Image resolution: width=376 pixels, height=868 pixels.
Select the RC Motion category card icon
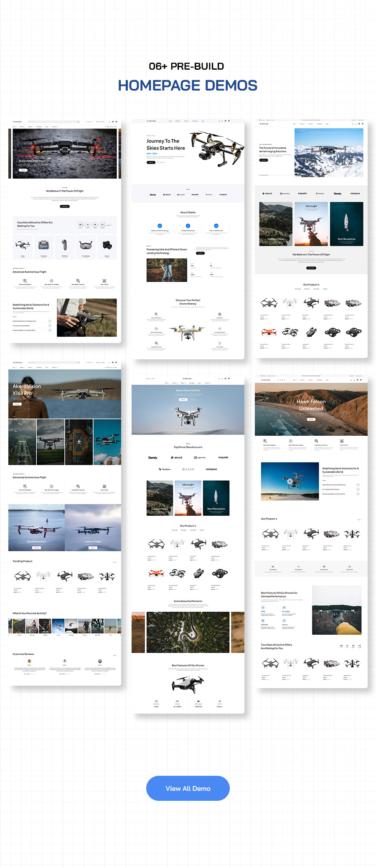[64, 245]
